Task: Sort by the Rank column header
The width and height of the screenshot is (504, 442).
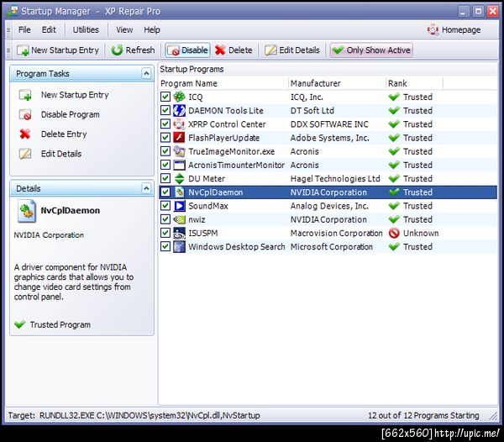Action: 414,83
